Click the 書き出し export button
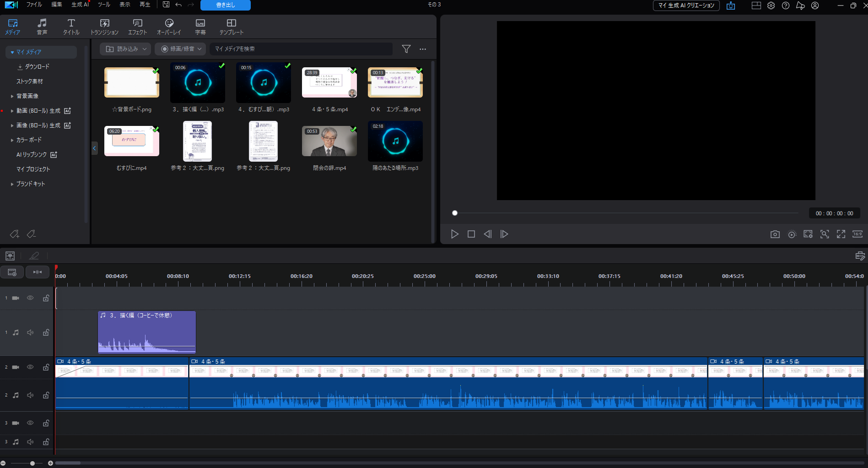 click(225, 5)
